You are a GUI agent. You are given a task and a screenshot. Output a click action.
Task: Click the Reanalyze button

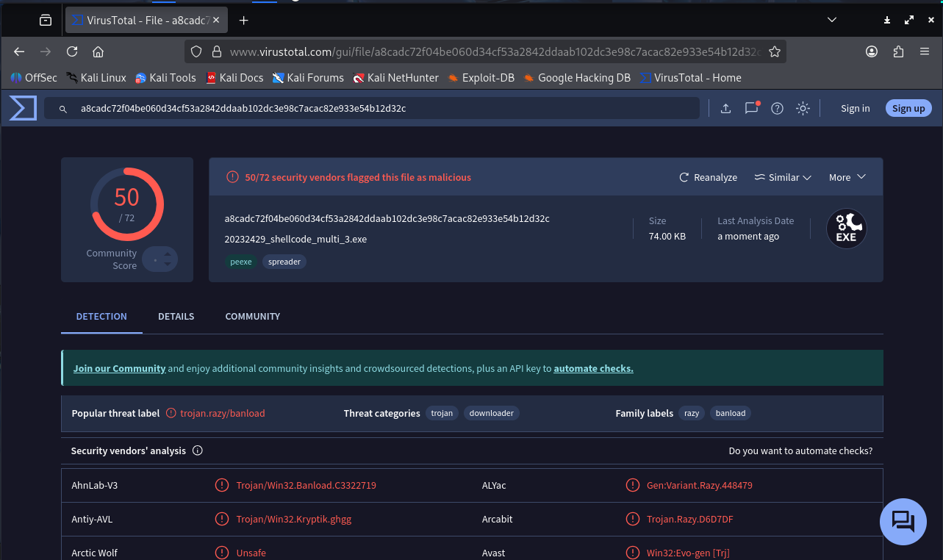tap(708, 177)
